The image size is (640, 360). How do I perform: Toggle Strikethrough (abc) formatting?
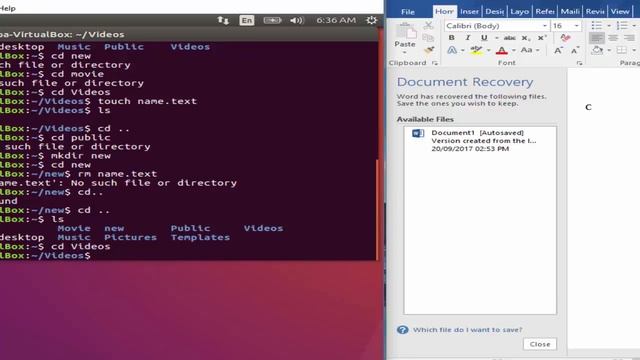[509, 38]
